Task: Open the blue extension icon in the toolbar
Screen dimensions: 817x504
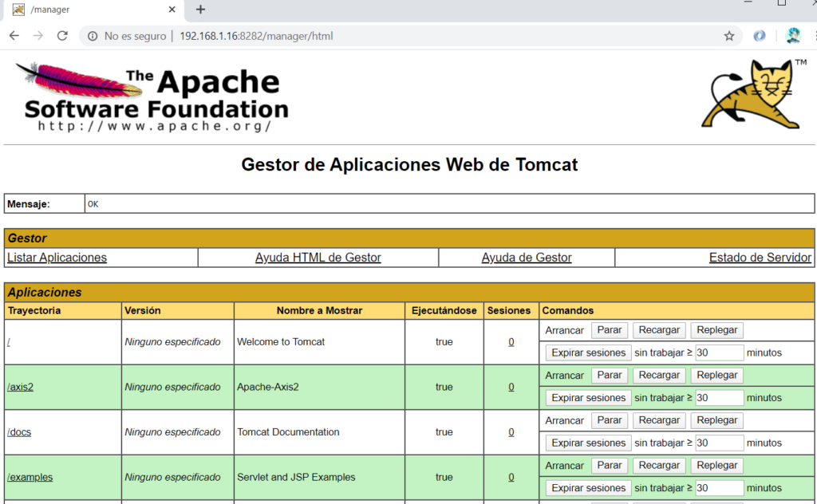Action: click(760, 36)
